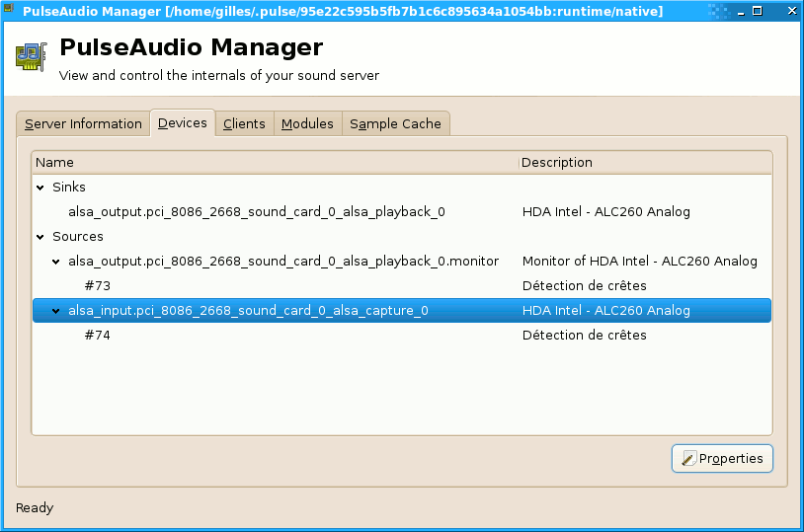804x532 pixels.
Task: Collapse the Sinks tree group
Action: (40, 188)
